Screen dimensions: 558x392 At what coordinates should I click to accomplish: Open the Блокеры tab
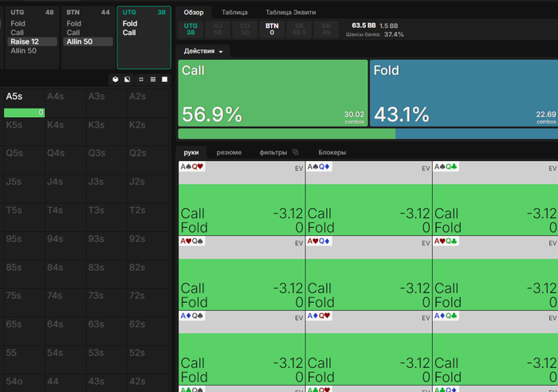[x=332, y=152]
